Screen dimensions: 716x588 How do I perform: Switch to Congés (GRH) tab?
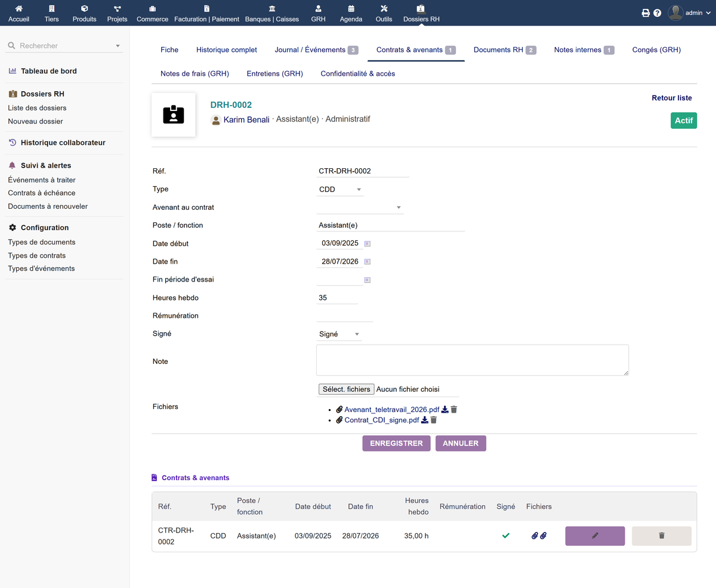[656, 50]
